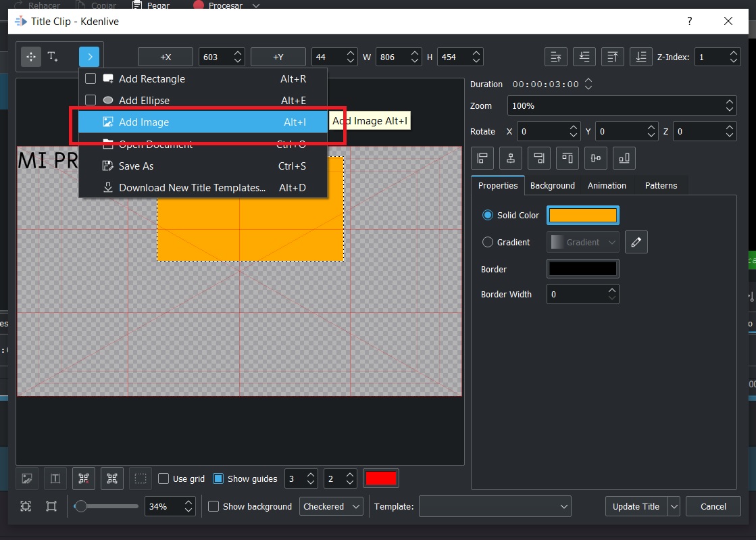Switch to the Background tab
Image resolution: width=756 pixels, height=540 pixels.
[553, 186]
